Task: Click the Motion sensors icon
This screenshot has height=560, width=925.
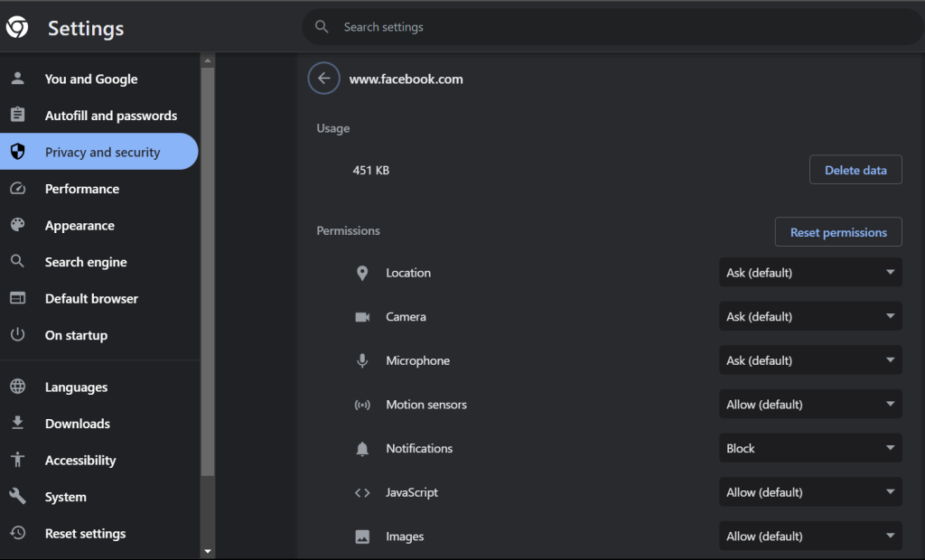Action: coord(362,405)
